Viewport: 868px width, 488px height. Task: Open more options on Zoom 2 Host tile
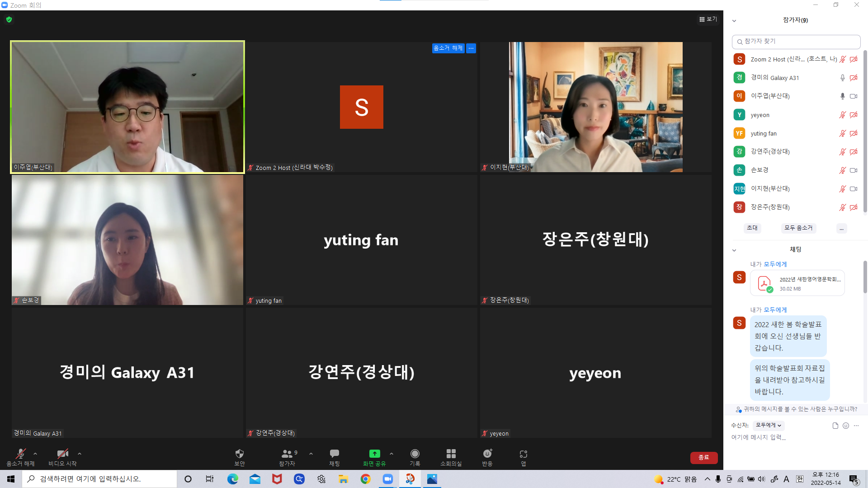pos(471,48)
